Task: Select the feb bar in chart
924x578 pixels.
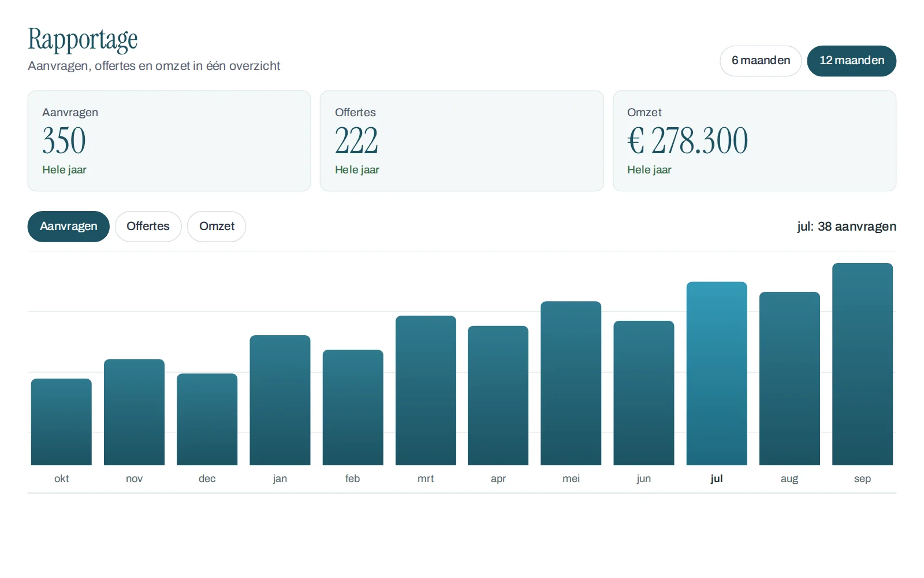Action: (x=353, y=407)
